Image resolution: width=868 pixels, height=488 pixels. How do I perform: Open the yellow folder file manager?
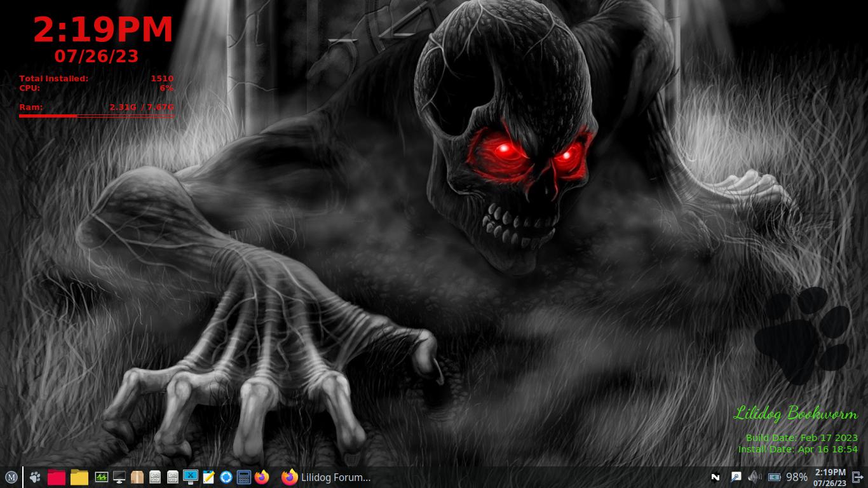coord(79,477)
